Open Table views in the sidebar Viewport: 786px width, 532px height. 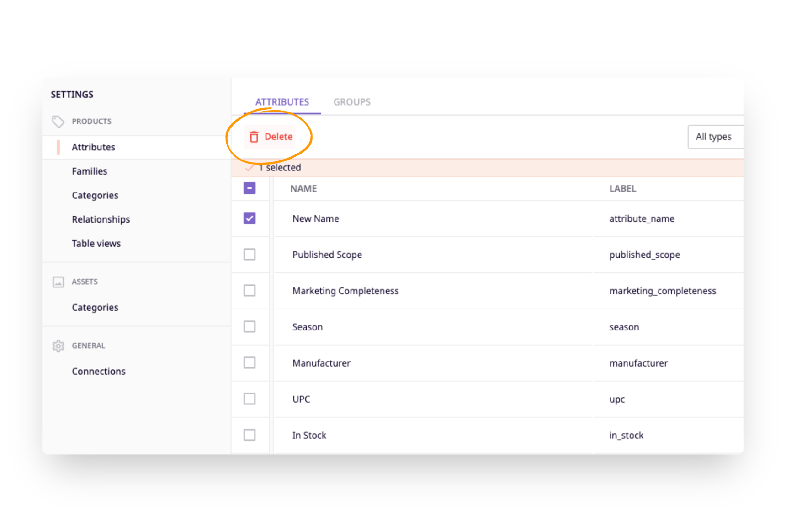tap(96, 243)
